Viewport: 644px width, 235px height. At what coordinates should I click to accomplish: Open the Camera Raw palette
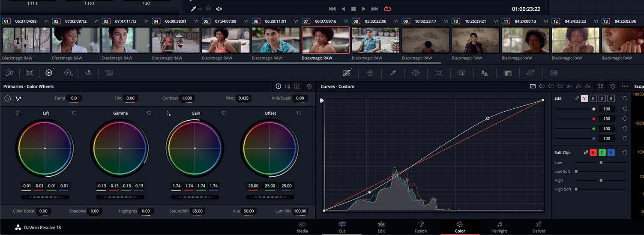(10, 73)
